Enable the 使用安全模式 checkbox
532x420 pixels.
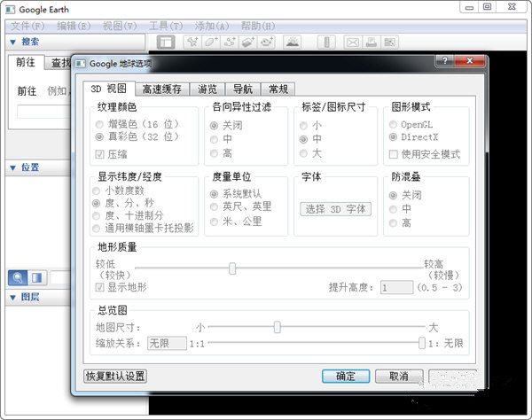click(x=393, y=154)
